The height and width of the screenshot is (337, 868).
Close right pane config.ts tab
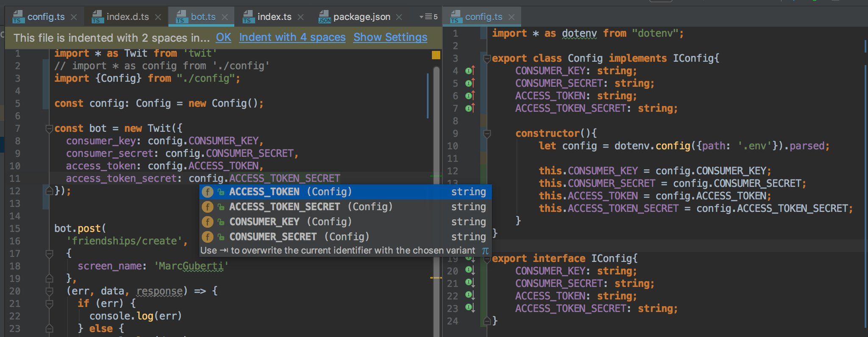(512, 17)
